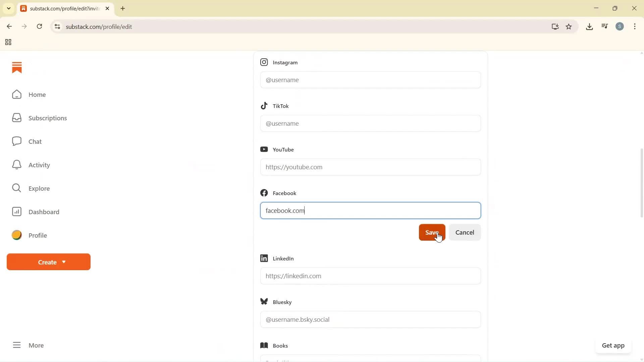The width and height of the screenshot is (644, 362).
Task: Open the Home section
Action: click(x=37, y=95)
